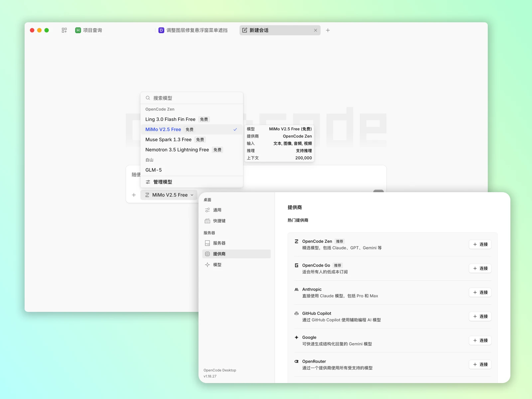Screen dimensions: 532x399
Task: Click the Anthropic logo icon
Action: pos(297,289)
